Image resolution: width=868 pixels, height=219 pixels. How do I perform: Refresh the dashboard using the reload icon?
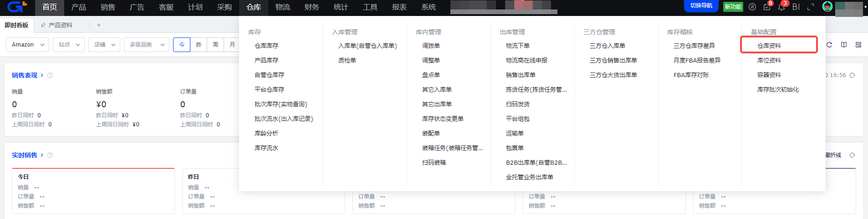tap(829, 45)
